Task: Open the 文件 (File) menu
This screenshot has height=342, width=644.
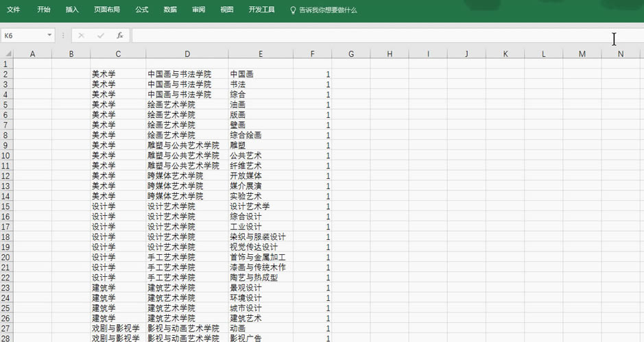Action: (13, 10)
